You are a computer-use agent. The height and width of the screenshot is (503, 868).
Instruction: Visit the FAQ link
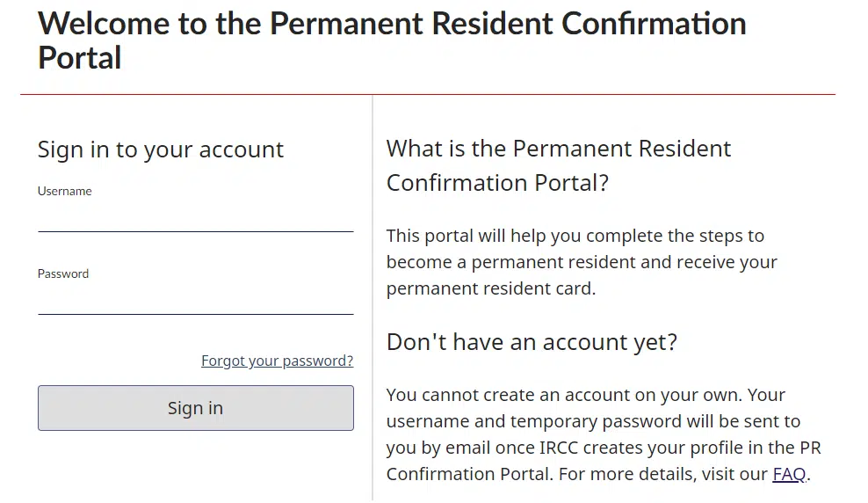click(x=789, y=474)
